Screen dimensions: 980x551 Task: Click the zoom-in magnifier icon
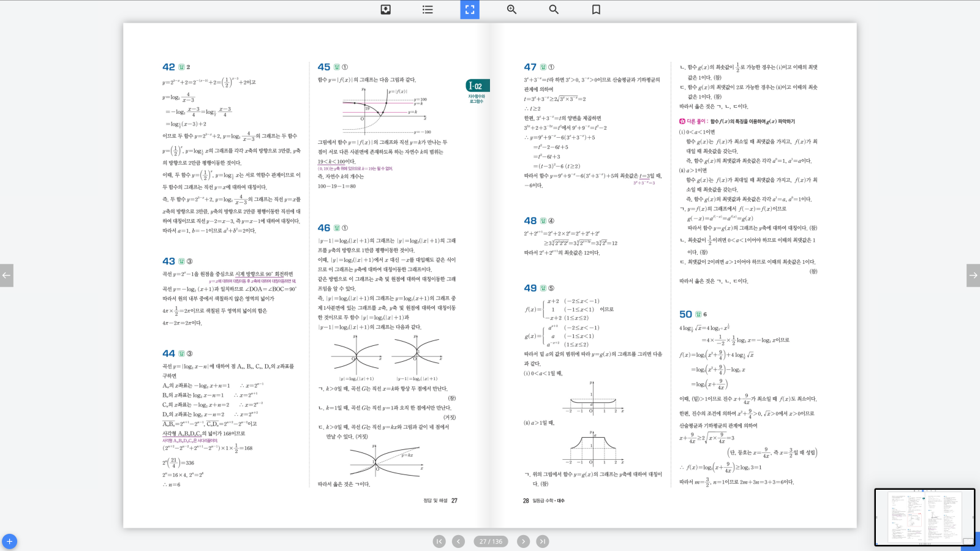coord(511,10)
